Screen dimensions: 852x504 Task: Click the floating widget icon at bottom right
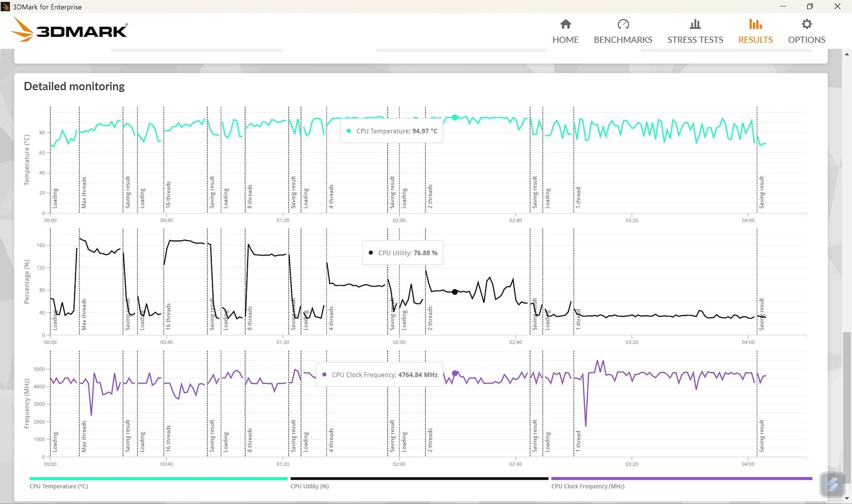[x=832, y=484]
